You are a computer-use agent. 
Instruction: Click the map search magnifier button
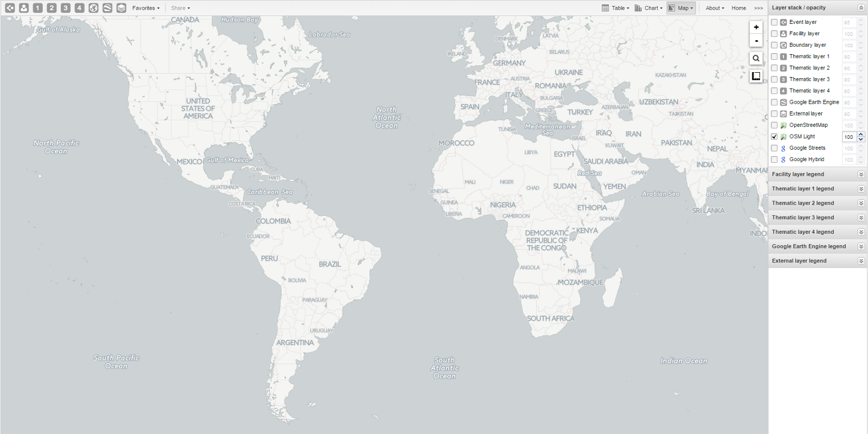point(756,59)
